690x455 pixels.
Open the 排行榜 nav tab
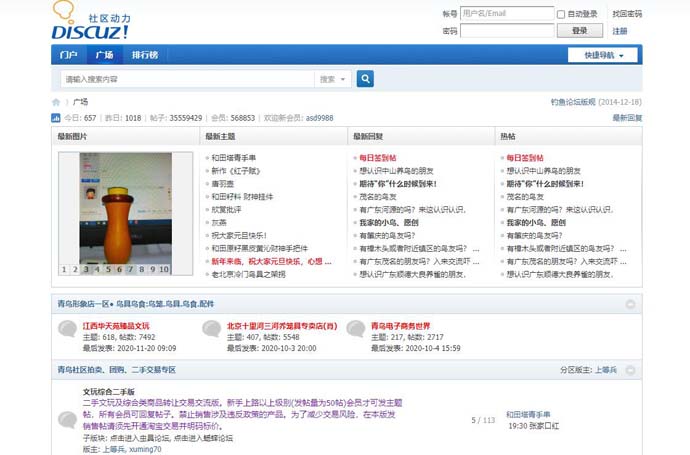click(145, 55)
